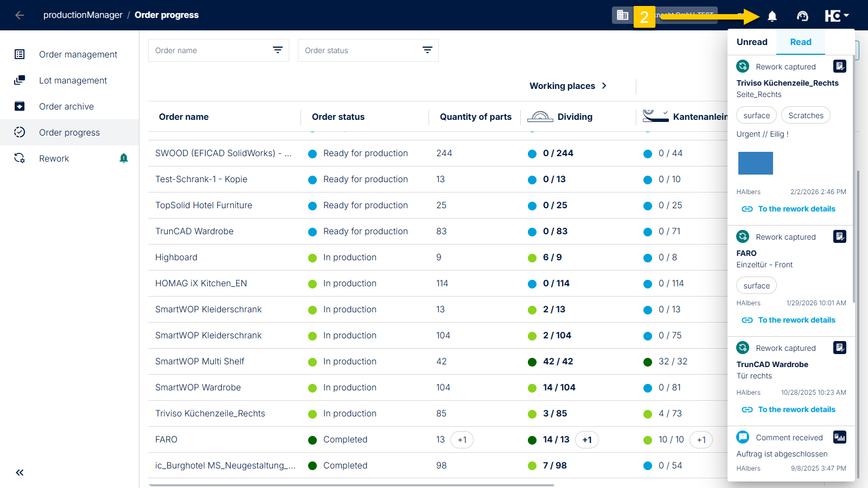The image size is (868, 488).
Task: Open the support headset icon
Action: [802, 16]
